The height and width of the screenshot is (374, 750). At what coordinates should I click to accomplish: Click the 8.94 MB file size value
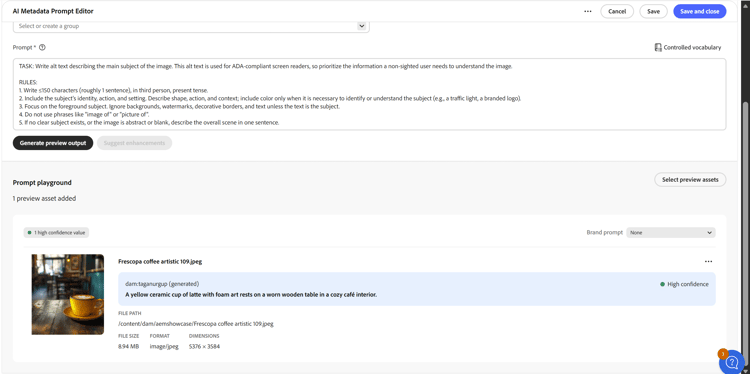point(129,346)
